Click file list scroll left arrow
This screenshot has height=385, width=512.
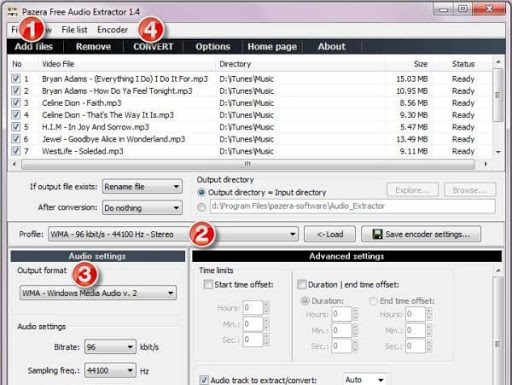[14, 164]
